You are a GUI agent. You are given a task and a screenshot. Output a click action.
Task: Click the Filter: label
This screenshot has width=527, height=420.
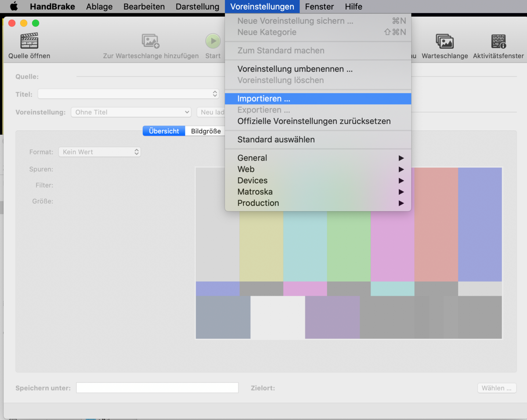point(44,185)
